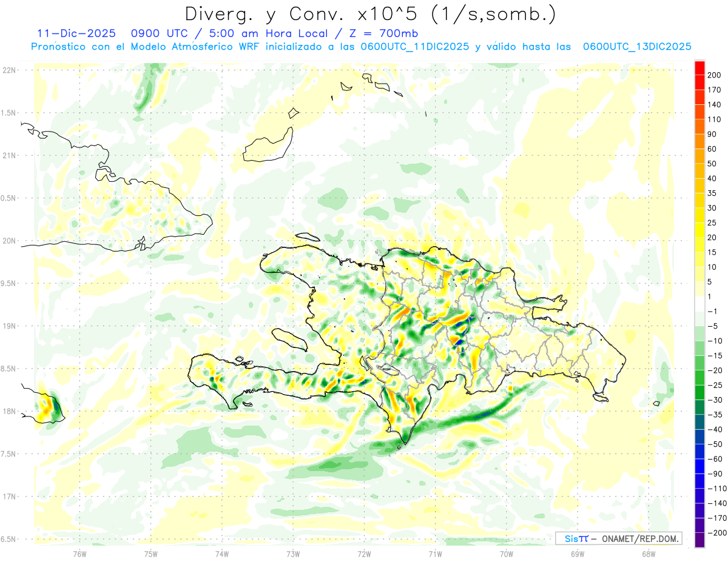The height and width of the screenshot is (562, 728).
Task: Click the '-1' colorbar label
Action: pos(712,312)
